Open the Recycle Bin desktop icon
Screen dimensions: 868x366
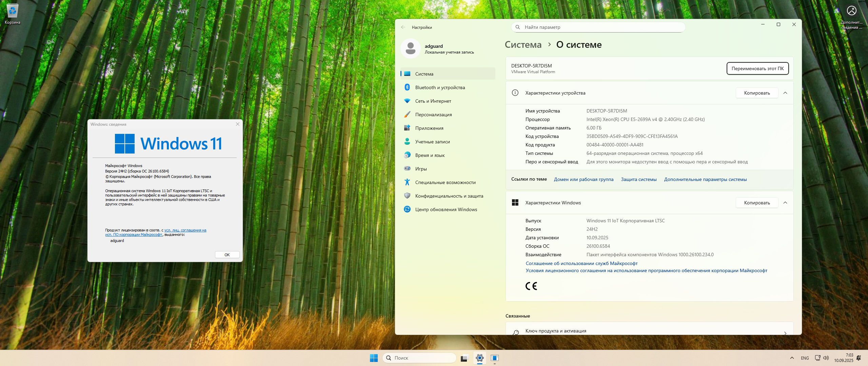[x=13, y=14]
